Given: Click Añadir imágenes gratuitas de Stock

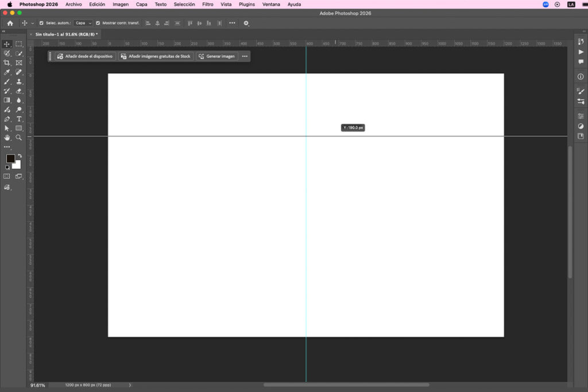Looking at the screenshot, I should click(156, 56).
